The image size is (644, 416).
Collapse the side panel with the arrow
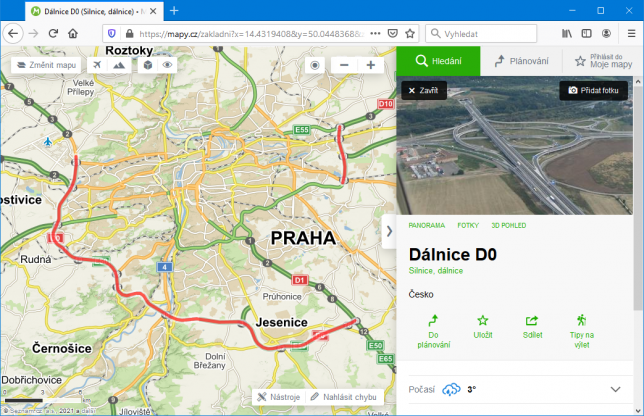389,231
